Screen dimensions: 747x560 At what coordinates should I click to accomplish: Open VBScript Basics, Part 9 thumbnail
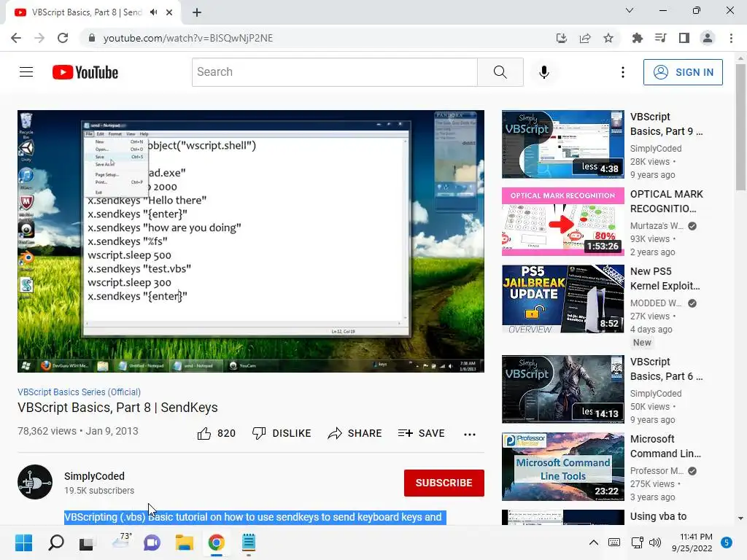click(562, 144)
